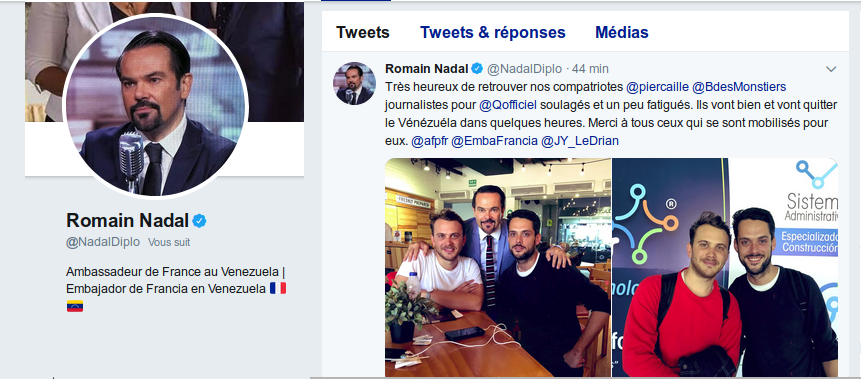The width and height of the screenshot is (861, 379).
Task: Open the right tweet photo of two men
Action: pyautogui.click(x=725, y=267)
